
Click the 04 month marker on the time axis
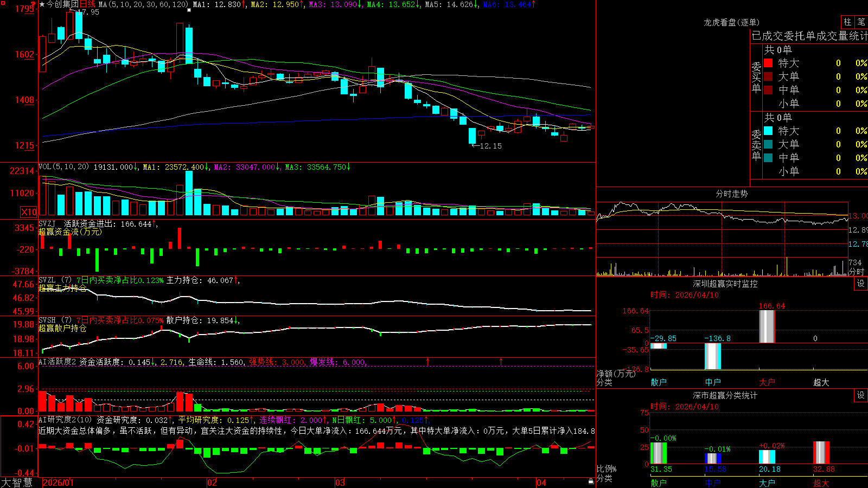coord(541,483)
